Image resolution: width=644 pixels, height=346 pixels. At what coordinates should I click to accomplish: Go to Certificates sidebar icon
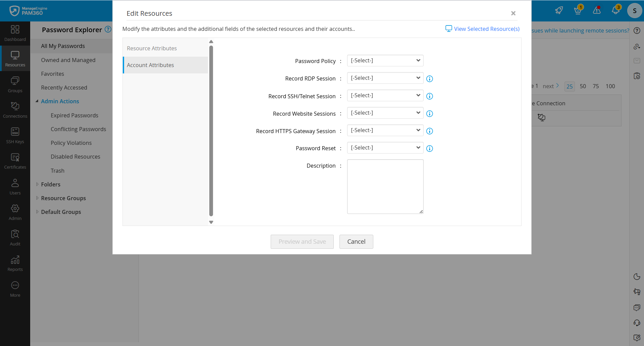coord(15,161)
